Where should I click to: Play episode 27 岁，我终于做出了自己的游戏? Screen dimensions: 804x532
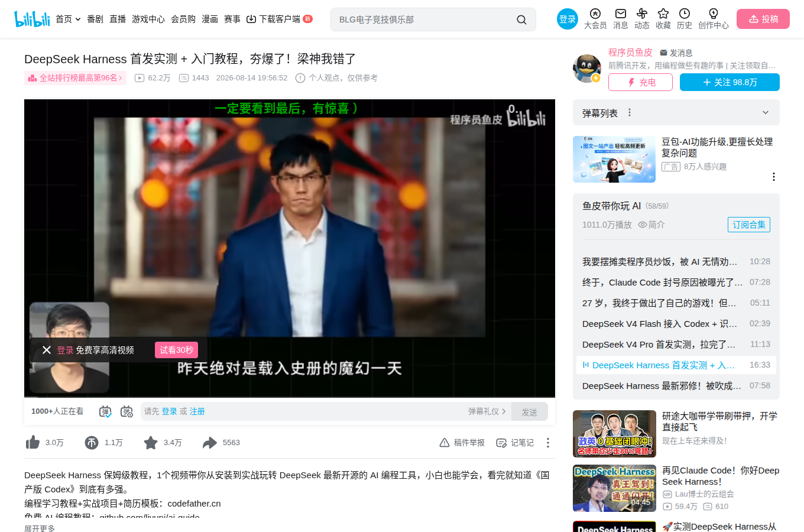pos(676,303)
